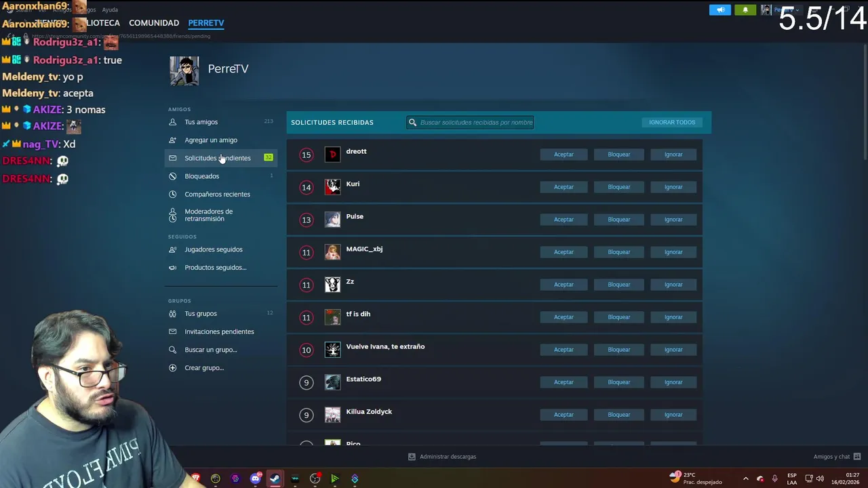Open Crear grupo option
This screenshot has width=868, height=488.
click(x=221, y=368)
